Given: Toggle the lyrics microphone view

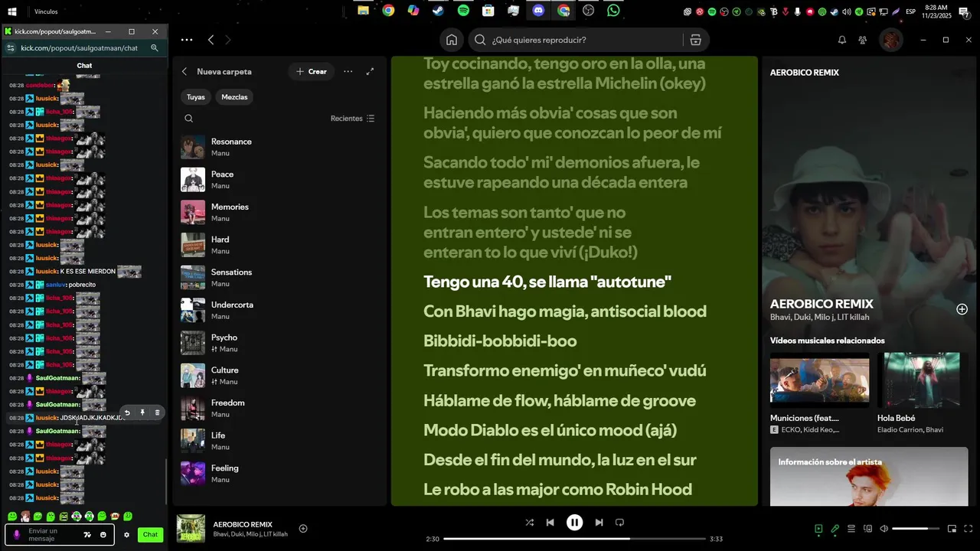Looking at the screenshot, I should tap(835, 529).
